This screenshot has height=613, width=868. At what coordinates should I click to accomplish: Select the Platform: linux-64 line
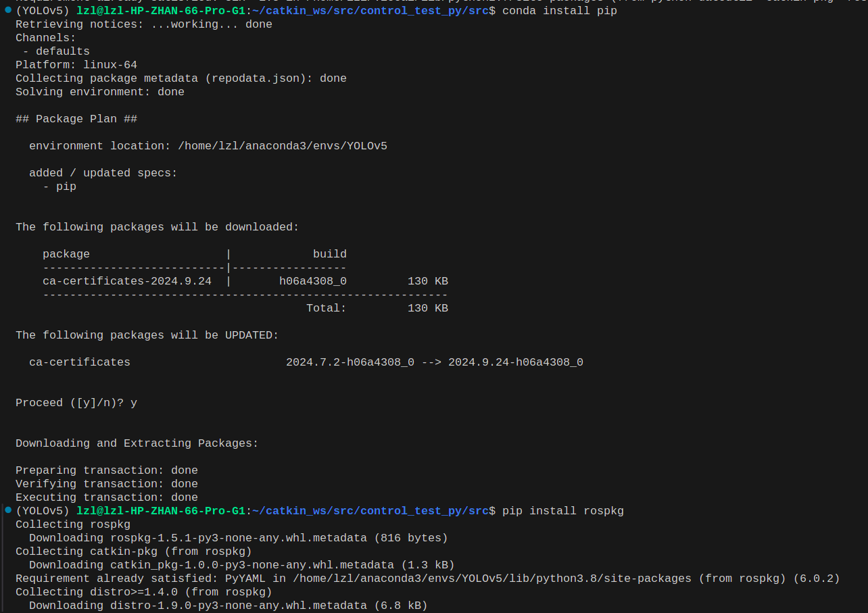[x=76, y=65]
